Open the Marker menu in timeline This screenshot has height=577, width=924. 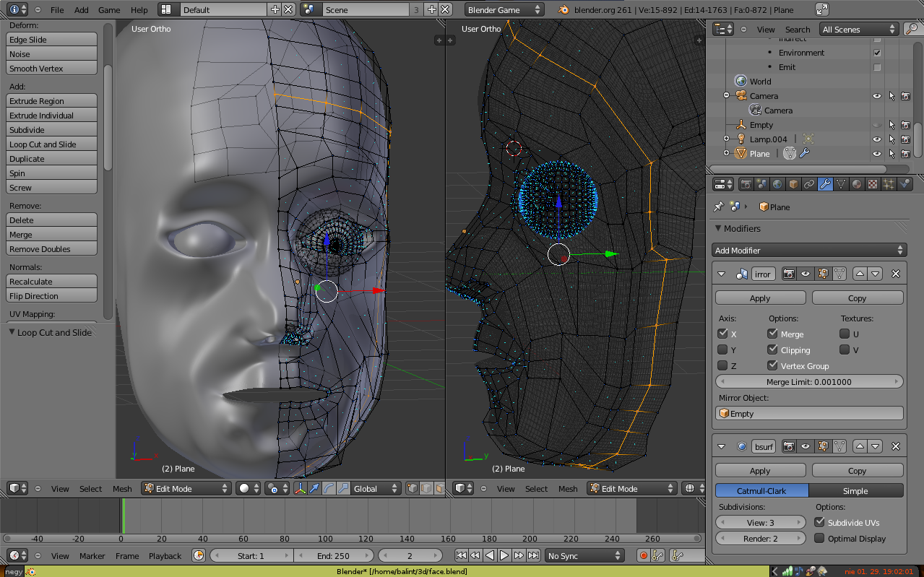tap(92, 556)
